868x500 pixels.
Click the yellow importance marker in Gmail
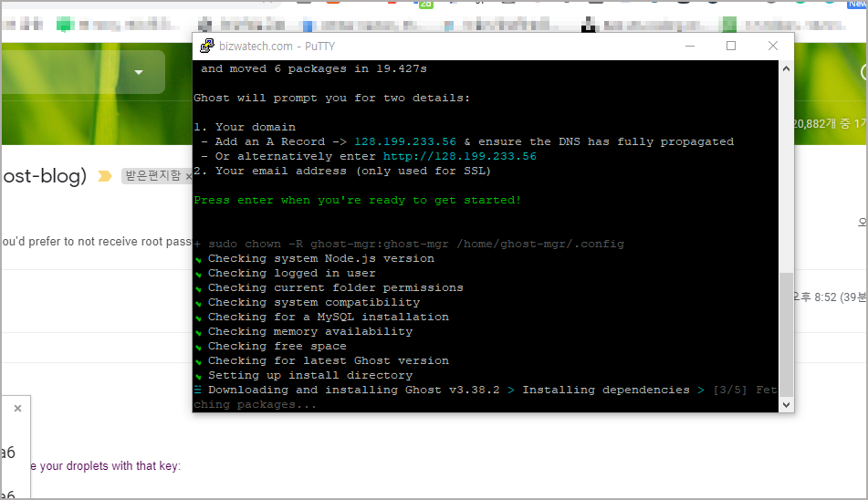[105, 176]
